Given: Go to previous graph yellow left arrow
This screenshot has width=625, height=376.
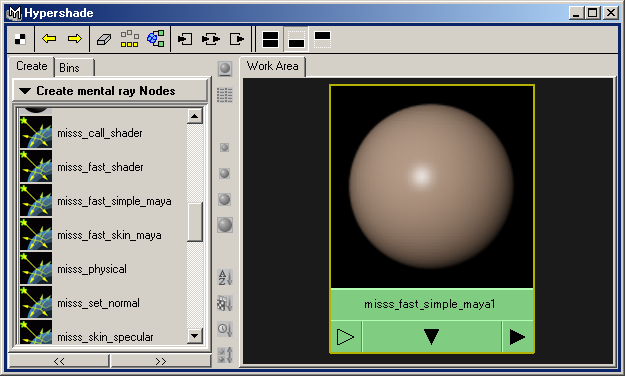Looking at the screenshot, I should coord(49,39).
